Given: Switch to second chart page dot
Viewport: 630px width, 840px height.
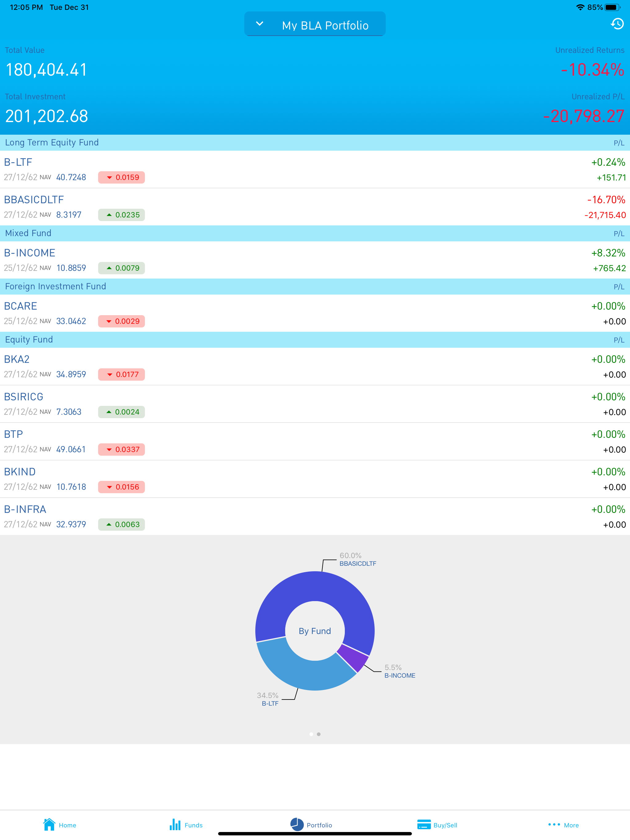Looking at the screenshot, I should point(319,734).
